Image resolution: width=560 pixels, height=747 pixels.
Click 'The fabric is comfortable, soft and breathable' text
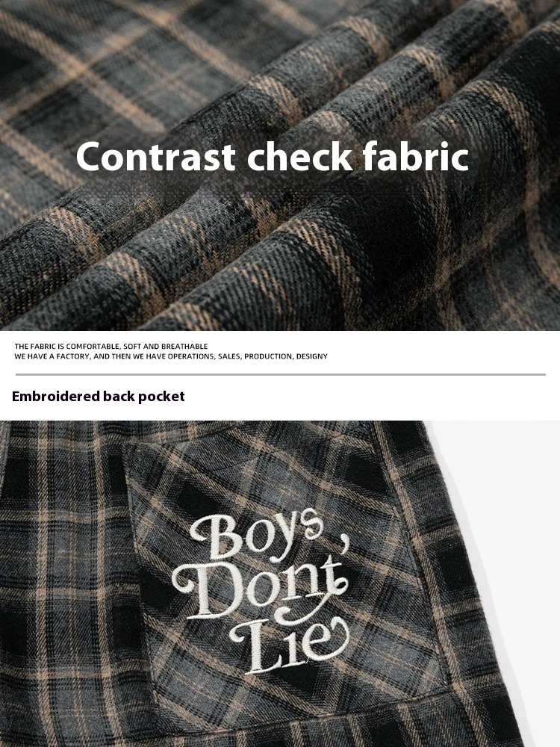pyautogui.click(x=111, y=347)
